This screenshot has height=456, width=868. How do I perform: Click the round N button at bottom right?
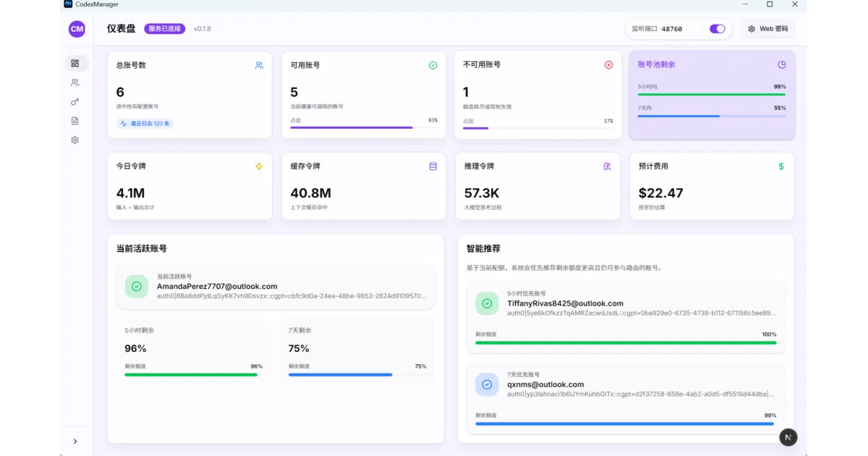pos(788,437)
